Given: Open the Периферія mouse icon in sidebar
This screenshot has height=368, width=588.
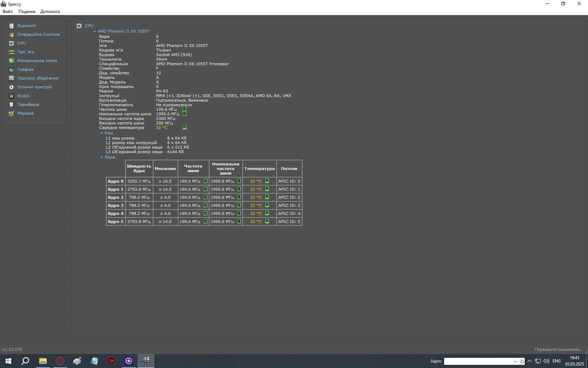Looking at the screenshot, I should point(12,104).
